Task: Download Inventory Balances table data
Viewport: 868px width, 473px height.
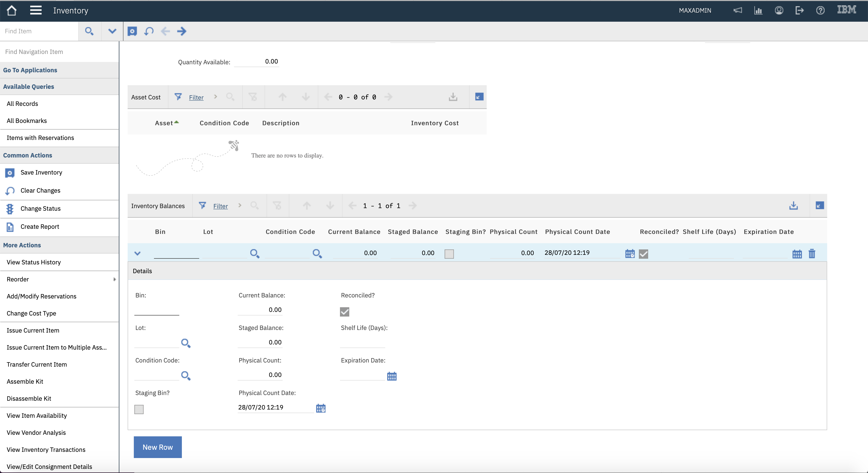Action: coord(793,206)
